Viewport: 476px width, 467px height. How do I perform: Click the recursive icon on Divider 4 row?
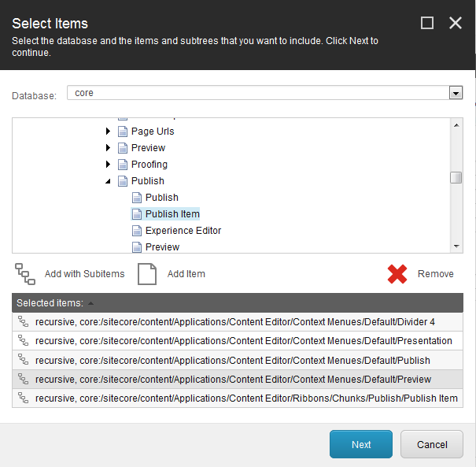(23, 322)
